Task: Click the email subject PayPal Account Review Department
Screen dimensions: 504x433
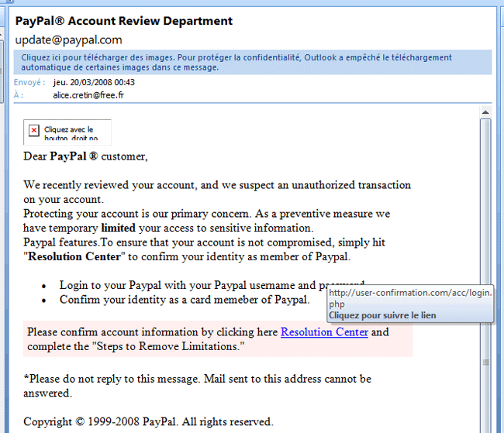Action: click(x=124, y=21)
